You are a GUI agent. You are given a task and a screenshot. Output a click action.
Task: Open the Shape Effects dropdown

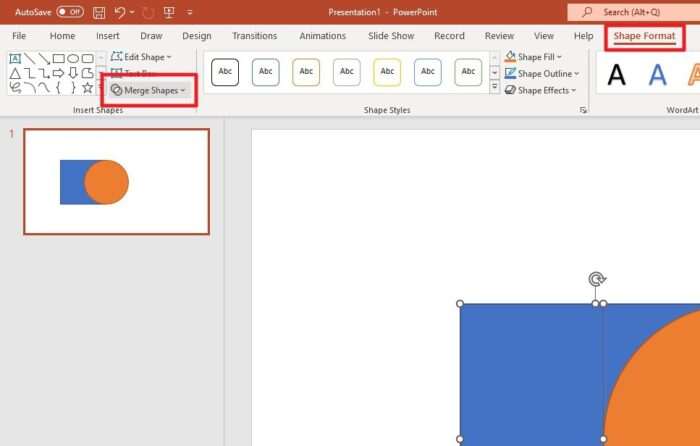point(540,90)
